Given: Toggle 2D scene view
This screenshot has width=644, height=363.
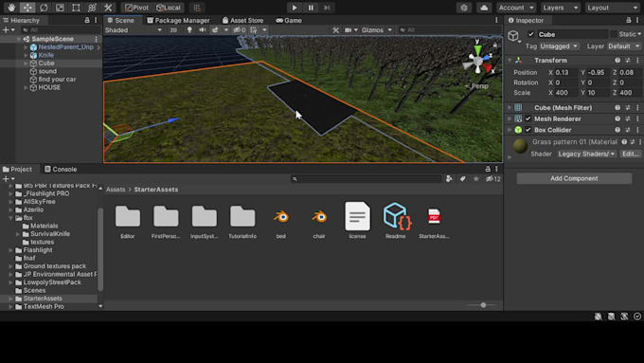Looking at the screenshot, I should tap(173, 30).
